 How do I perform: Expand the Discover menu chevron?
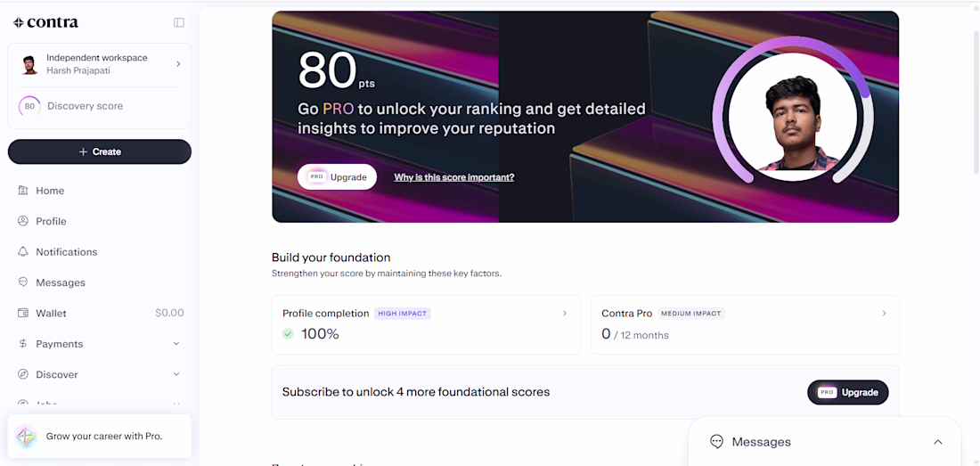coord(176,374)
